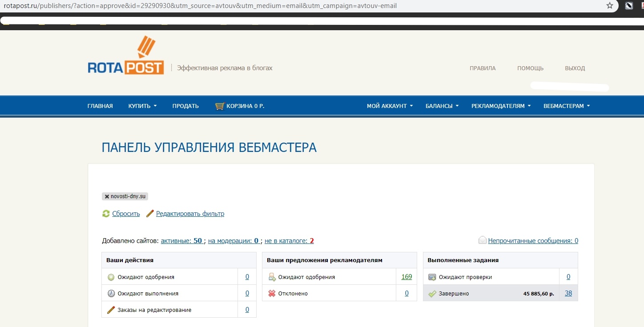Bookmark this page with the star icon
Image resolution: width=644 pixels, height=327 pixels.
point(610,6)
